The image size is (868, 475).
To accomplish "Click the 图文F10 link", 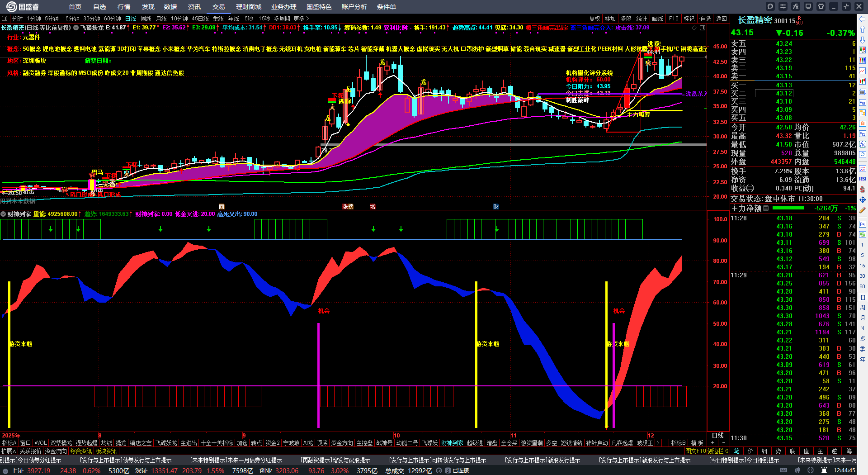I will pyautogui.click(x=696, y=451).
